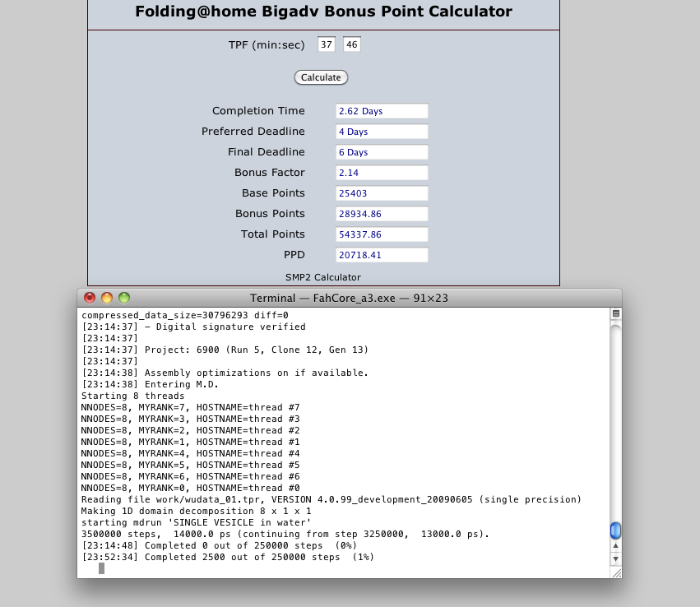Click the 'Entering M.D.' line

click(x=150, y=384)
